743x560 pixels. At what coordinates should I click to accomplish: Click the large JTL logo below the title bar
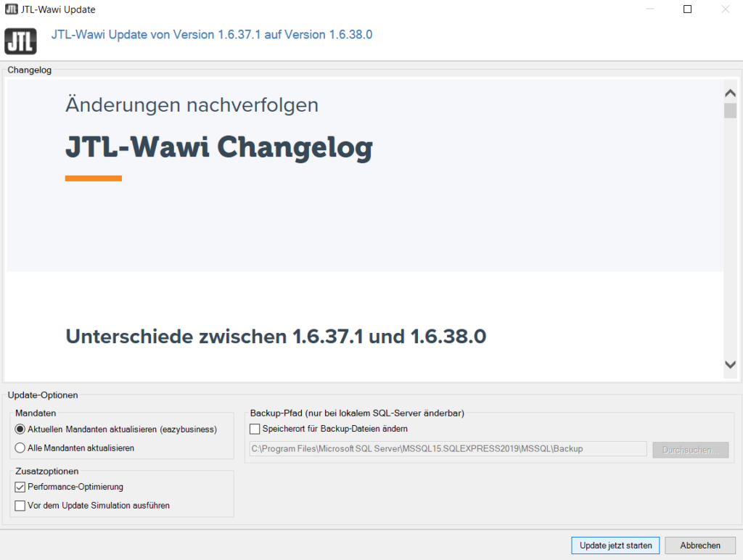[20, 41]
